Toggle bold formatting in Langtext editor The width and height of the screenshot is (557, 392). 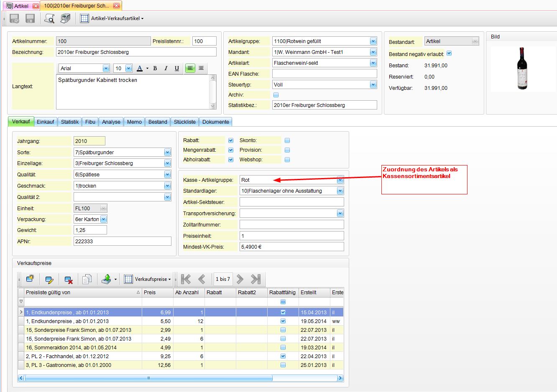(155, 68)
